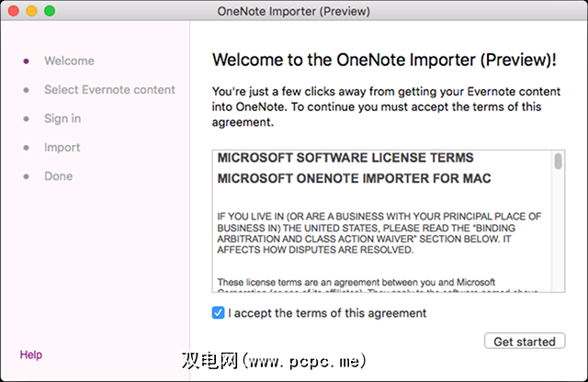Viewport: 588px width, 382px height.
Task: Grab the license text scrollbar thumb
Action: (558, 163)
